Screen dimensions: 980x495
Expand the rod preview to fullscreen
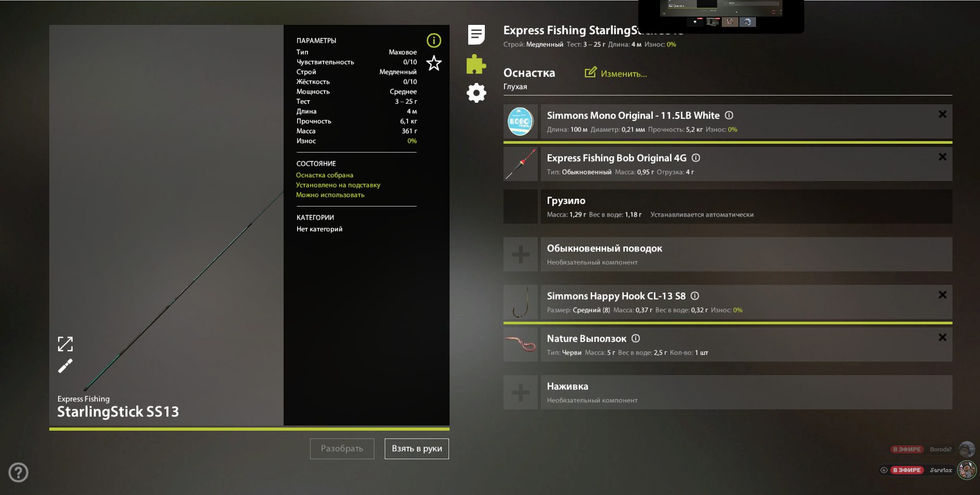(65, 343)
